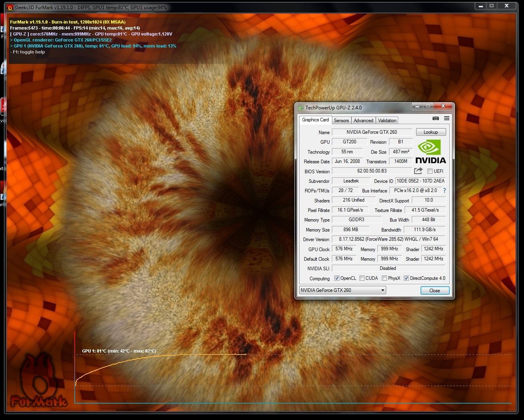Click the DirectX Support value 10.0
Image resolution: width=524 pixels, height=420 pixels.
coord(429,200)
